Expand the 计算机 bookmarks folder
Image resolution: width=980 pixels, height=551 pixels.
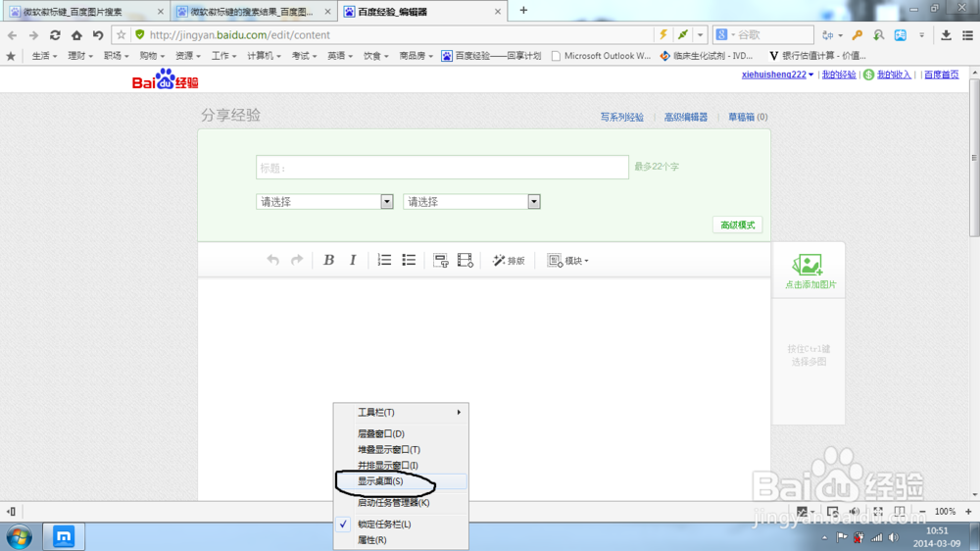click(264, 56)
